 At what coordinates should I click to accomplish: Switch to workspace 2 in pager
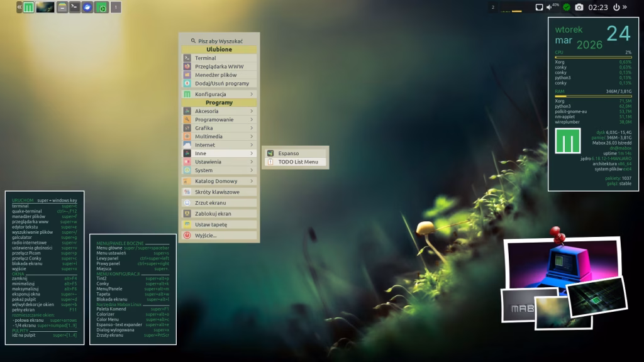click(x=493, y=8)
